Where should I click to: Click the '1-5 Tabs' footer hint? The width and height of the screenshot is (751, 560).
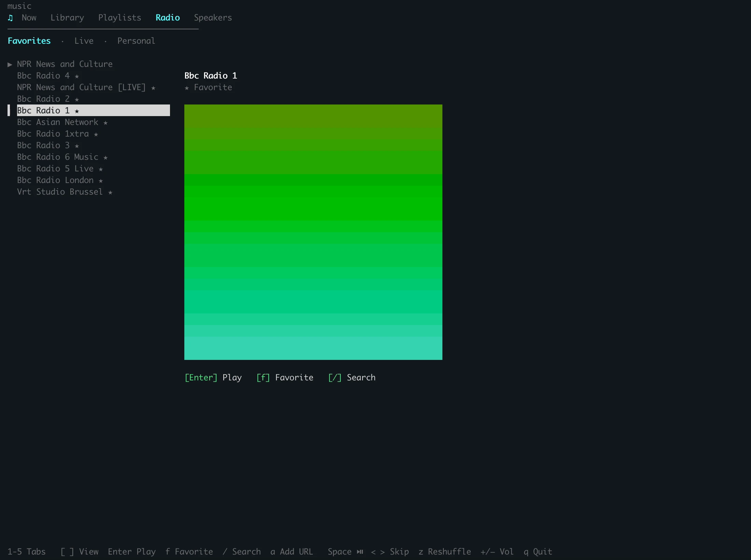click(x=27, y=552)
